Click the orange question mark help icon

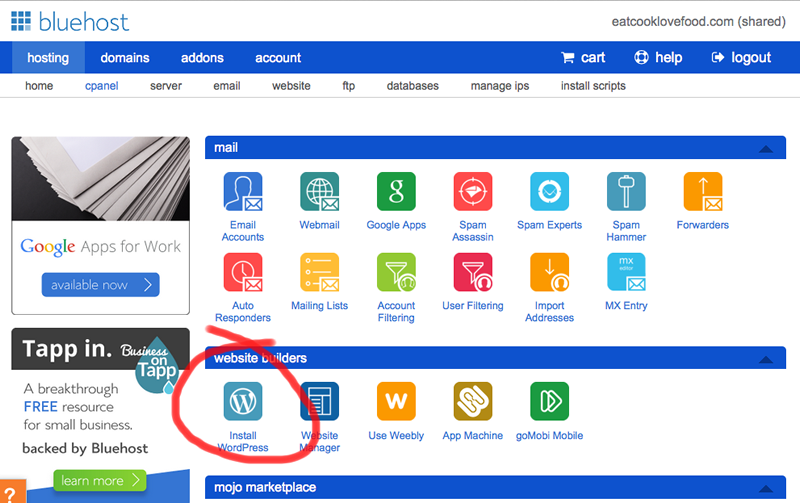(11, 492)
